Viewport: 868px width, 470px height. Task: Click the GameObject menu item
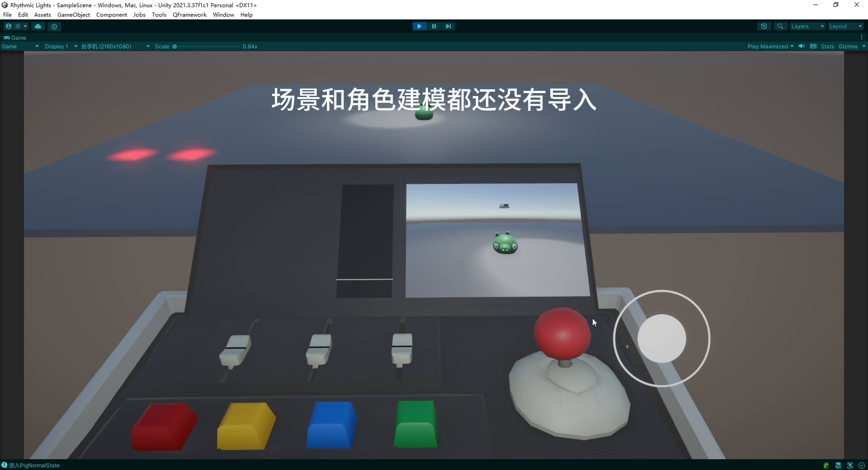click(74, 14)
